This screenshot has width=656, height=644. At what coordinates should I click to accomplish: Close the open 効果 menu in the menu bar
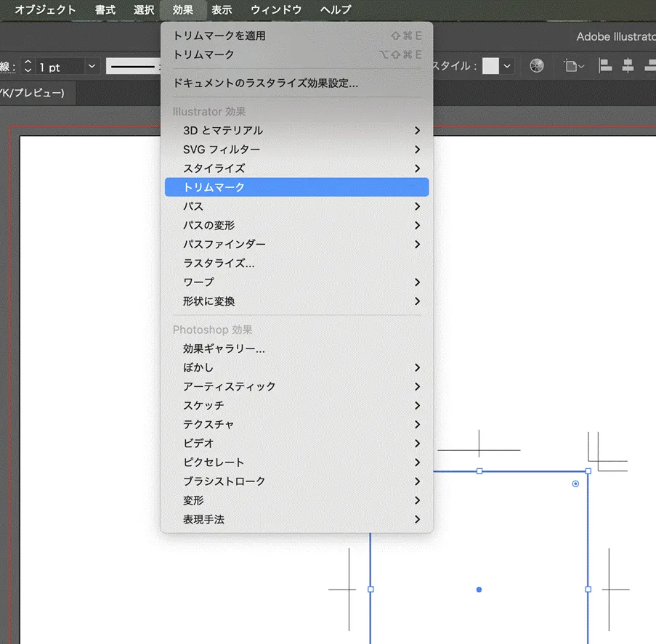183,9
